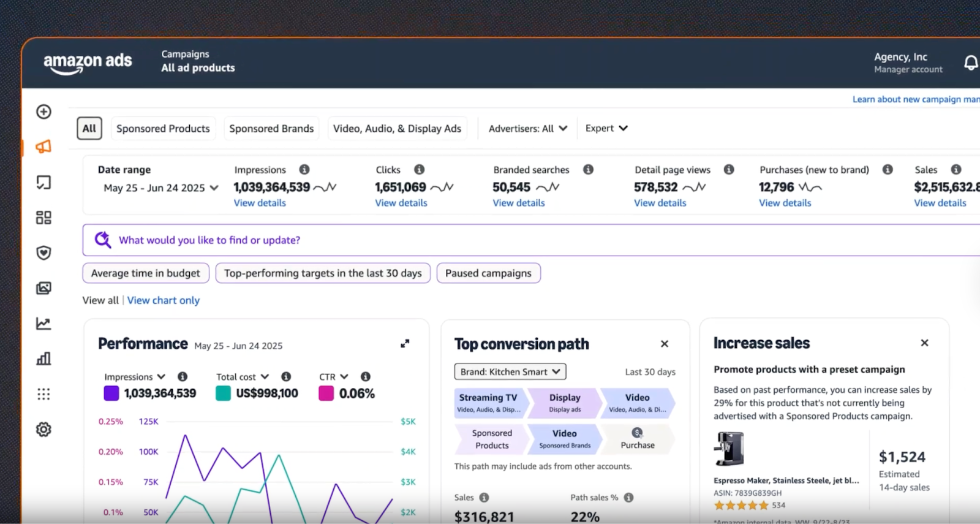Click the What would you like to find field
The image size is (980, 524).
coord(531,240)
